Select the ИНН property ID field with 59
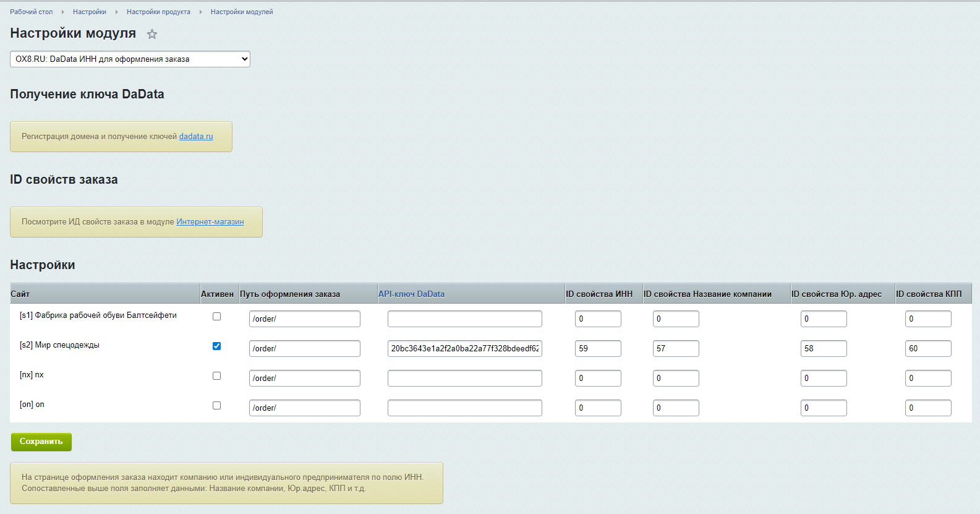This screenshot has height=514, width=980. pyautogui.click(x=597, y=349)
